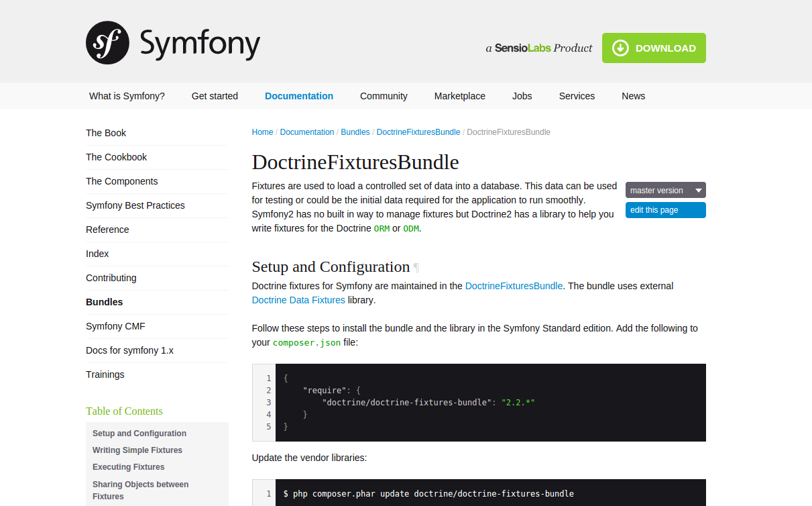
Task: Click the Setup and Configuration heading
Action: pyautogui.click(x=331, y=266)
